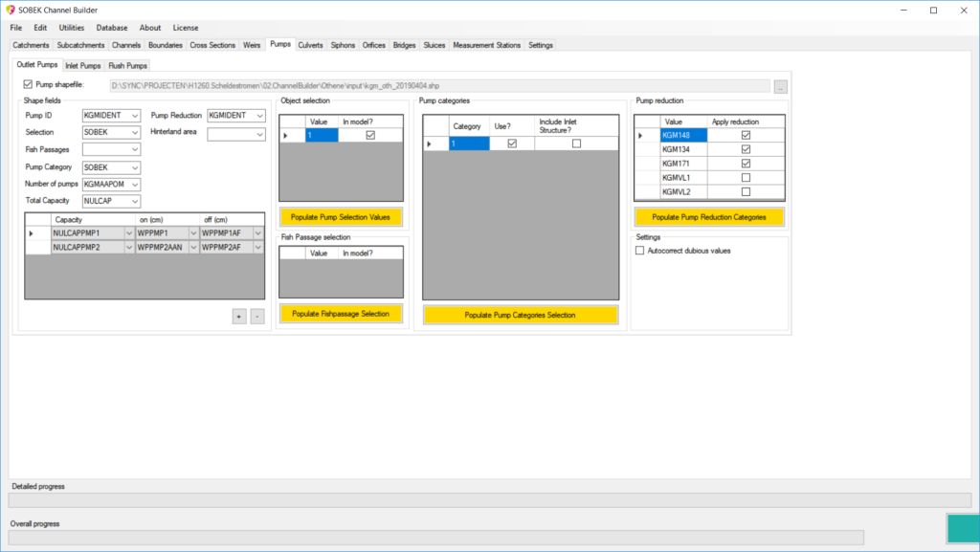980x552 pixels.
Task: Expand the Pump ID dropdown
Action: [134, 116]
